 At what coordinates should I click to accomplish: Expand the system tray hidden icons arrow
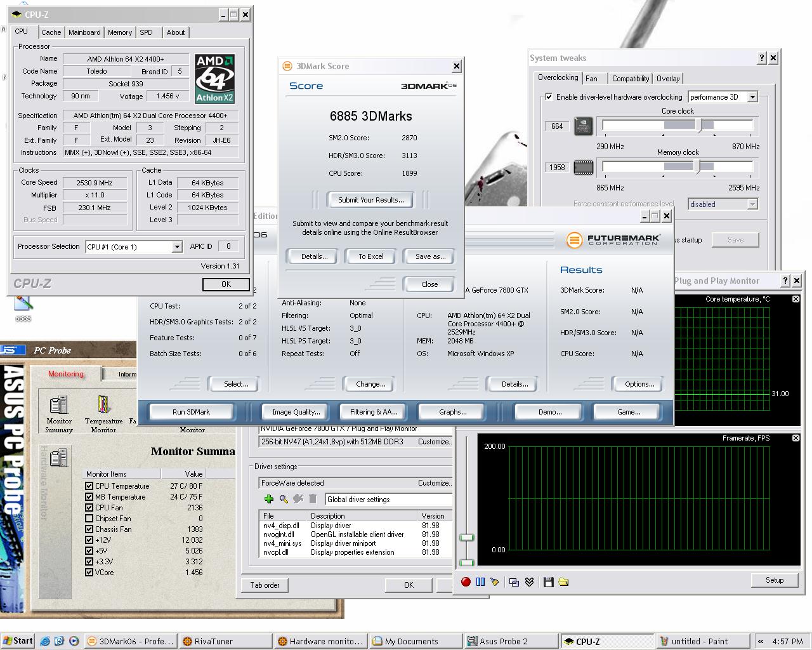click(x=761, y=641)
